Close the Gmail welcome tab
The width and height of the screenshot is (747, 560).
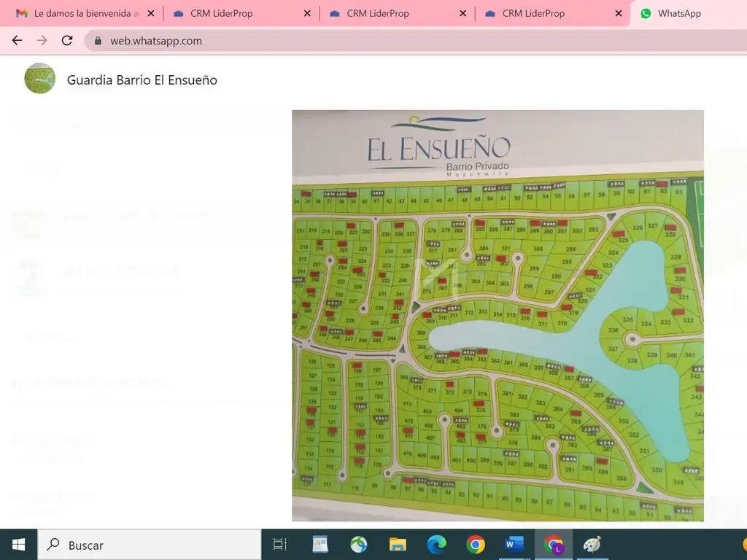click(150, 13)
